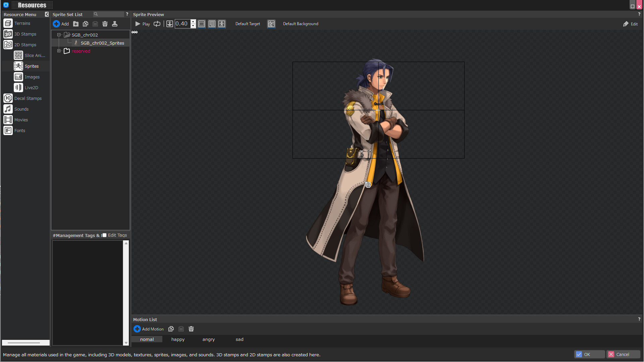
Task: Toggle the frame outline display button
Action: 202,24
